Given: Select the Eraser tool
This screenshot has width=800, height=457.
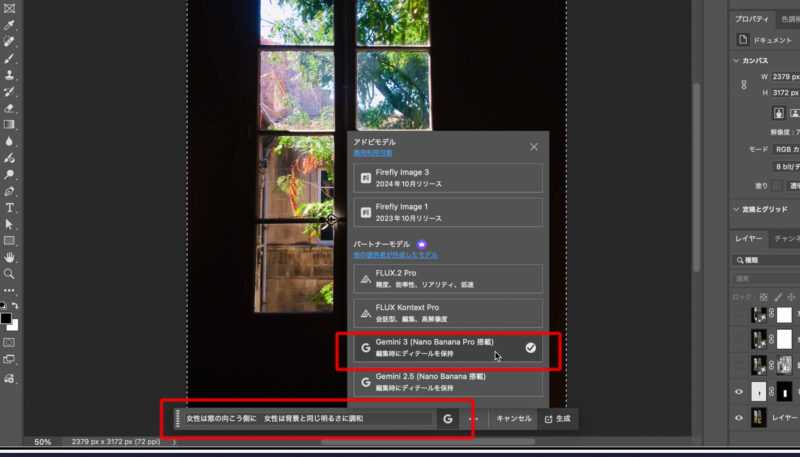Looking at the screenshot, I should 10,108.
